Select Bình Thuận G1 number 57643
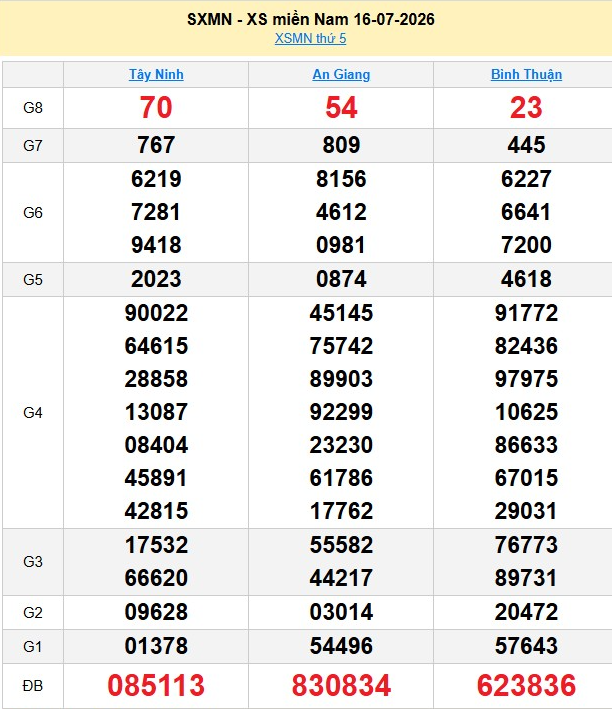Viewport: 612px width, 709px height. coord(526,646)
